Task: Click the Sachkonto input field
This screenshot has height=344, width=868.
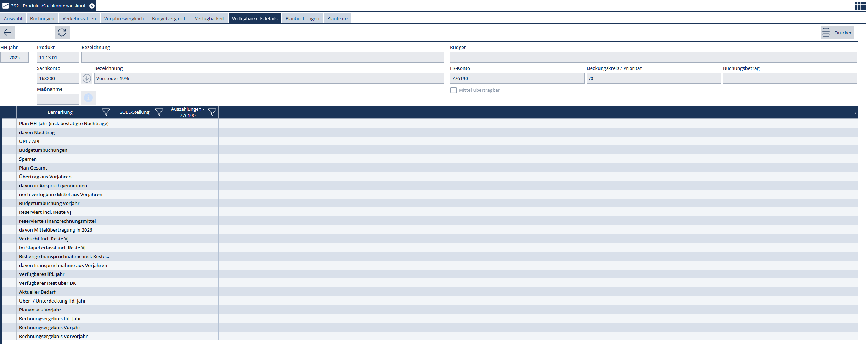Action: pyautogui.click(x=58, y=78)
